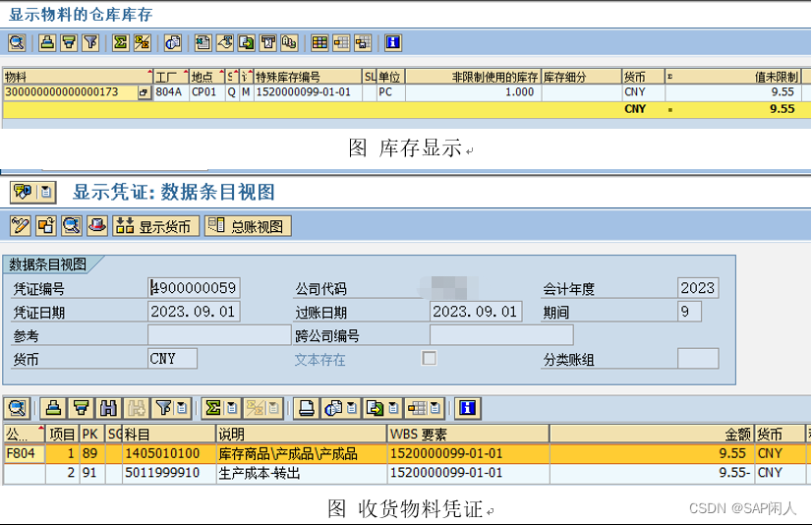Image resolution: width=812 pixels, height=525 pixels.
Task: Click the WBS 要素 column header
Action: [x=468, y=434]
